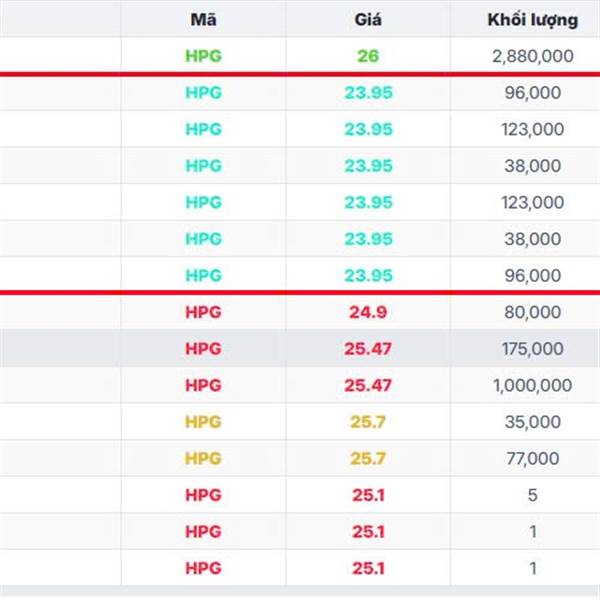Click the 25.47 price beside volume 175,000
This screenshot has height=600, width=600.
(368, 349)
